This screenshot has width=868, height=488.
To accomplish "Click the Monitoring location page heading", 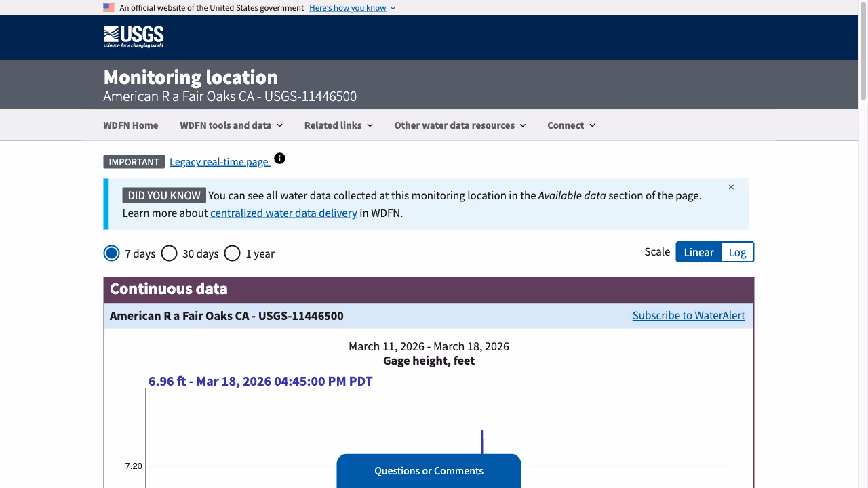I will (x=189, y=77).
